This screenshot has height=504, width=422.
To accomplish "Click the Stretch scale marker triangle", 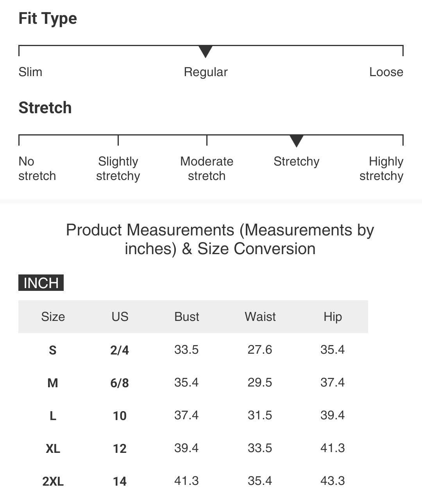I will [x=297, y=141].
